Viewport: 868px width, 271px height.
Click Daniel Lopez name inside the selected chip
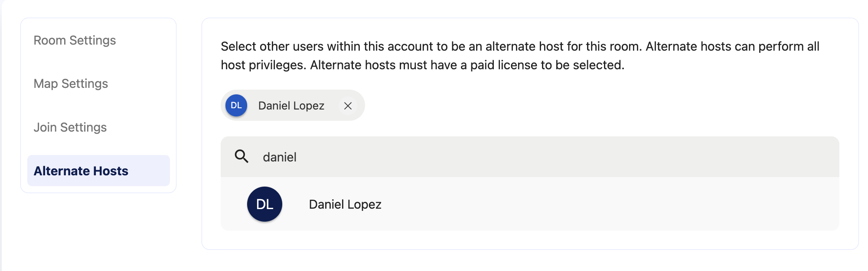(291, 106)
